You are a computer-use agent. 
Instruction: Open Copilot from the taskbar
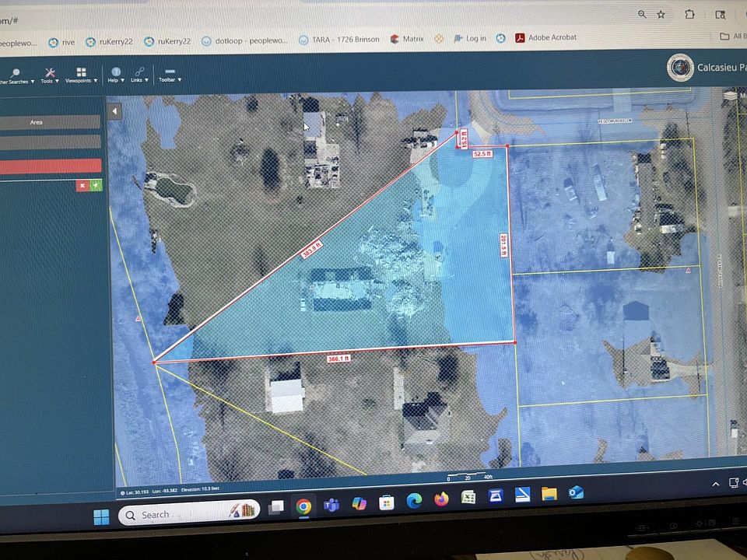(359, 503)
